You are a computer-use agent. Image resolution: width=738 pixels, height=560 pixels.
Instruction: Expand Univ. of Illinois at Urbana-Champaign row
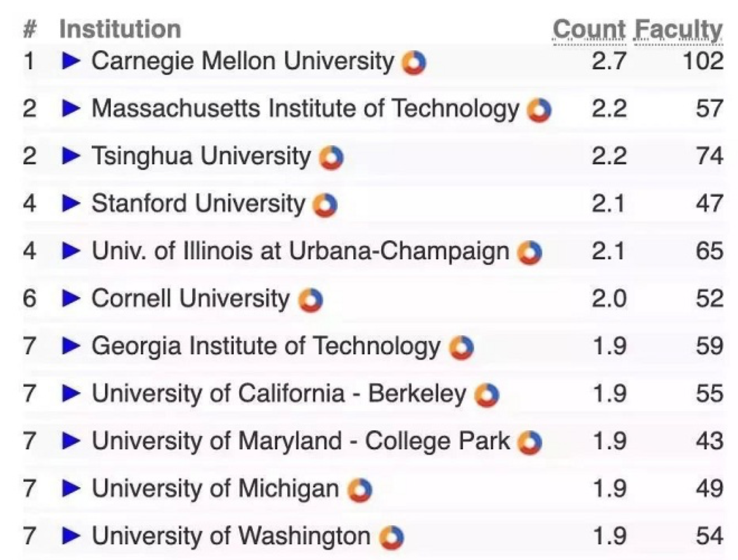[71, 251]
